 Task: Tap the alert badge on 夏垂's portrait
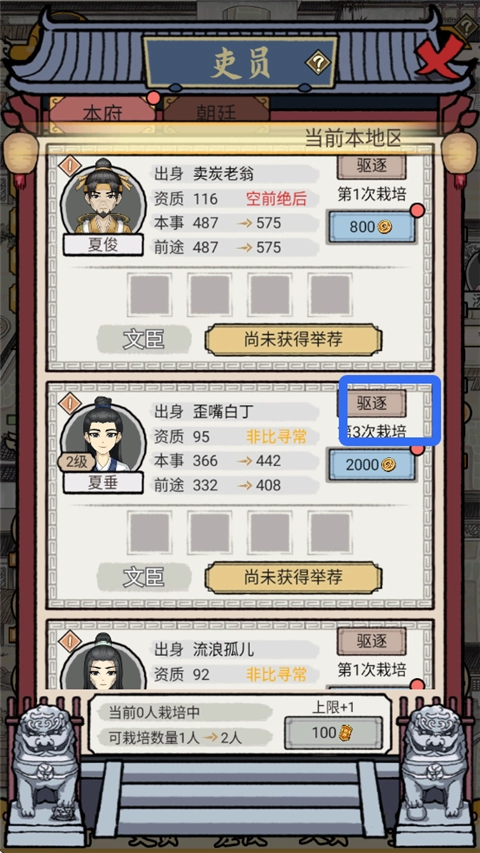tap(70, 404)
